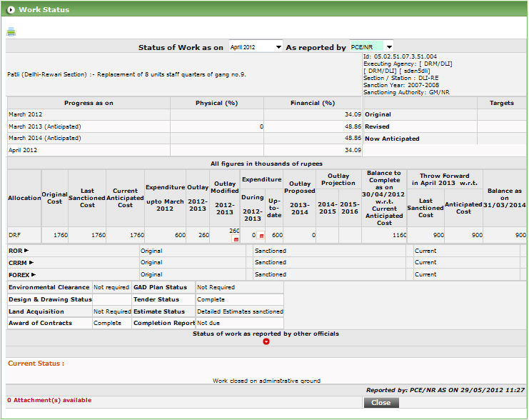Expand the ROR row arrow

point(26,251)
